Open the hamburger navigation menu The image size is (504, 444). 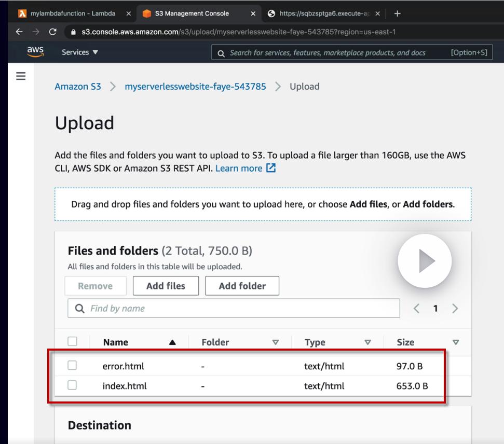point(21,76)
